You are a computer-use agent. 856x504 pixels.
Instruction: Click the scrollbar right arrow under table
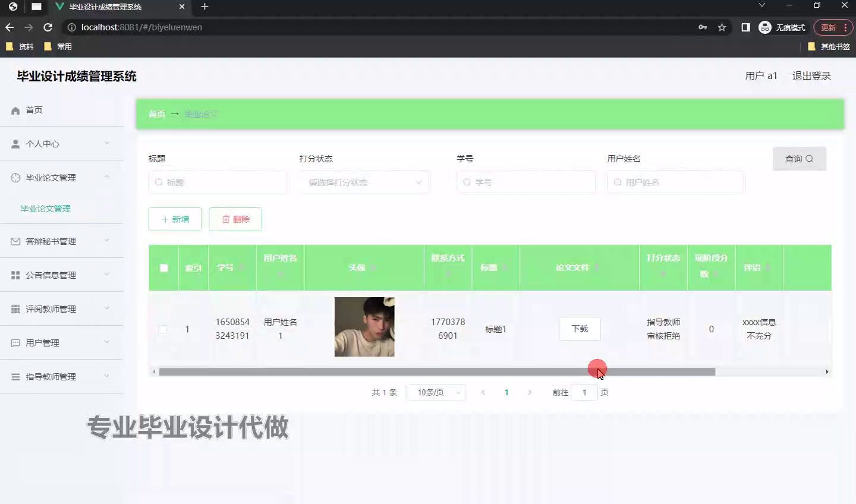(x=827, y=371)
